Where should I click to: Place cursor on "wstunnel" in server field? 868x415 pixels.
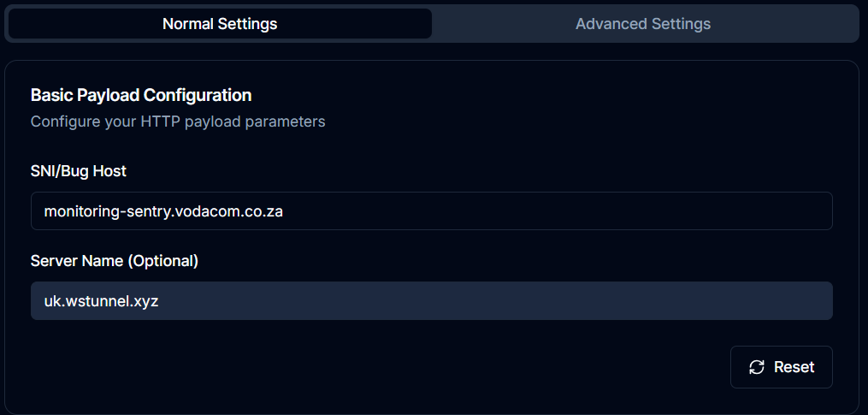[95, 301]
